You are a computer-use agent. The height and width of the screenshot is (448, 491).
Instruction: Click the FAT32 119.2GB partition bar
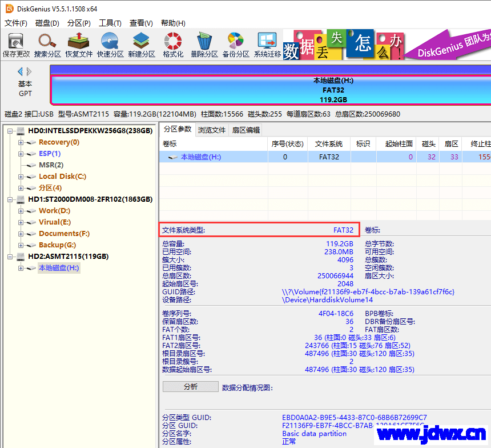[x=271, y=90]
